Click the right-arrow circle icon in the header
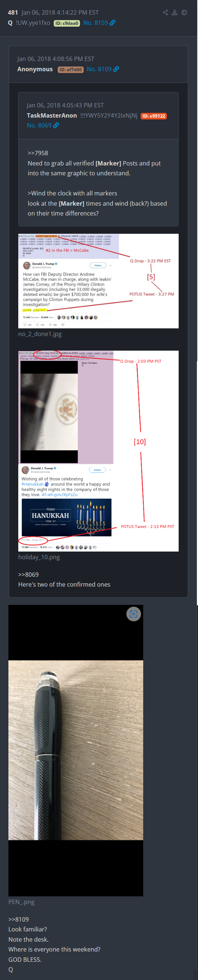The width and height of the screenshot is (198, 980). [x=184, y=12]
